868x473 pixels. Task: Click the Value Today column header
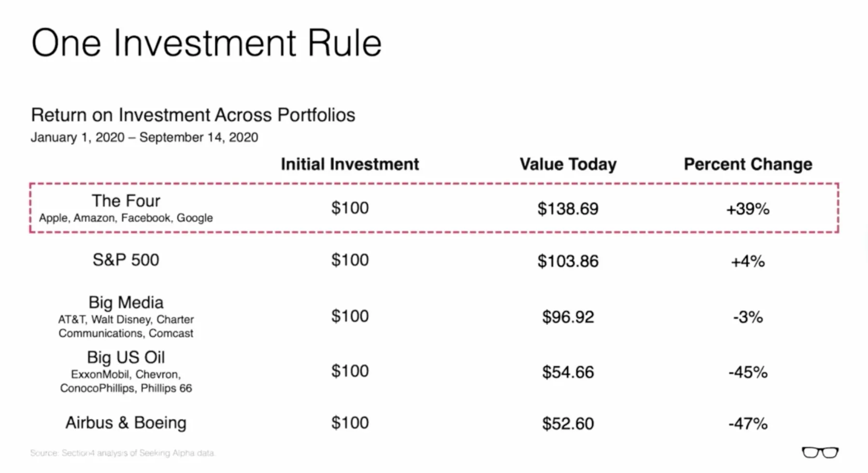[x=568, y=164]
